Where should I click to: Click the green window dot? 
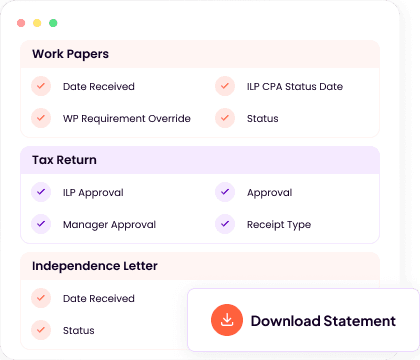[53, 23]
